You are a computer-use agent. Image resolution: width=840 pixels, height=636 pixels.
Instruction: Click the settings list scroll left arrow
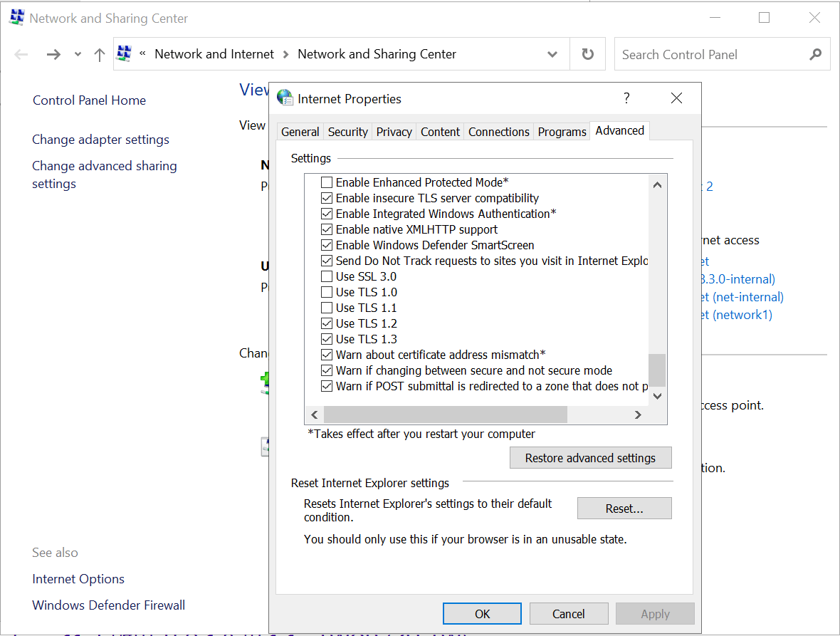[315, 415]
